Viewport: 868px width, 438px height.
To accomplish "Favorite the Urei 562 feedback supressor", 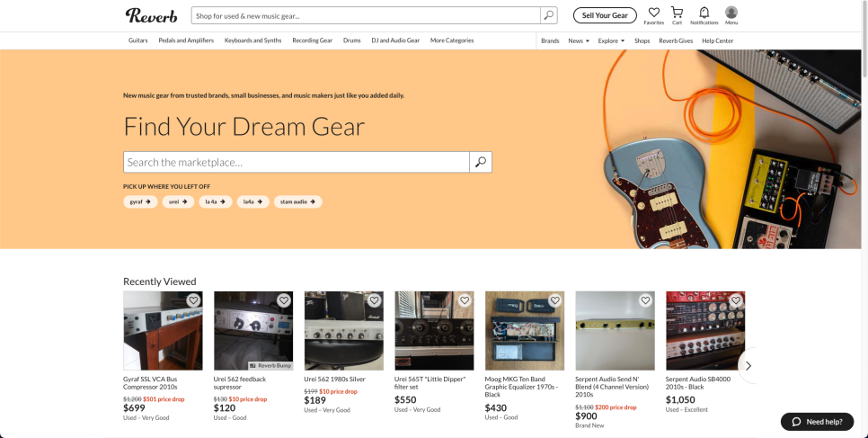I will 284,300.
